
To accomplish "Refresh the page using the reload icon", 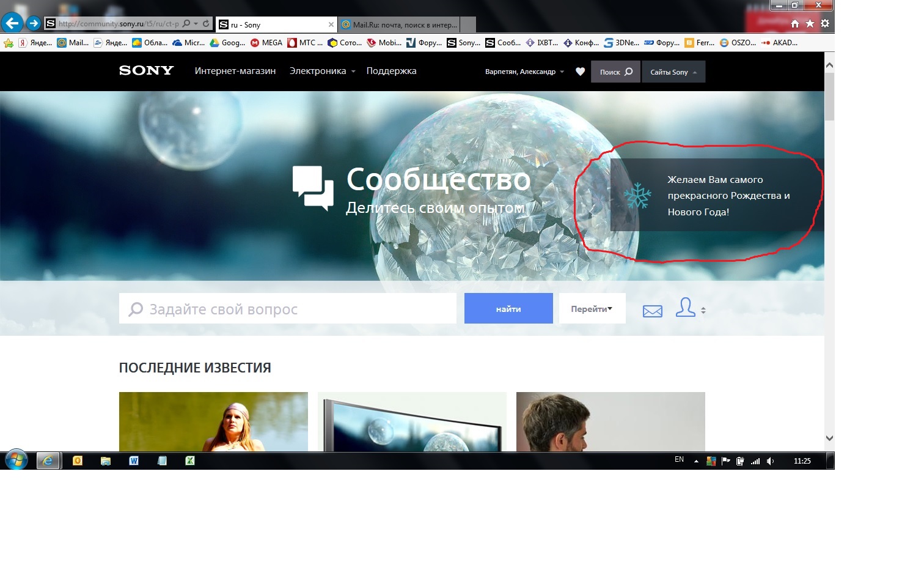I will click(x=206, y=24).
